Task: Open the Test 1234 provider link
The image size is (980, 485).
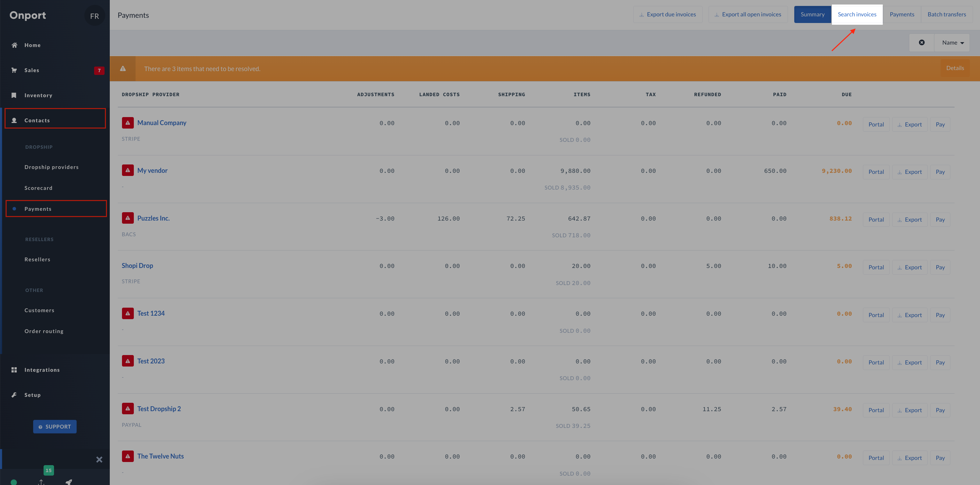Action: click(151, 313)
